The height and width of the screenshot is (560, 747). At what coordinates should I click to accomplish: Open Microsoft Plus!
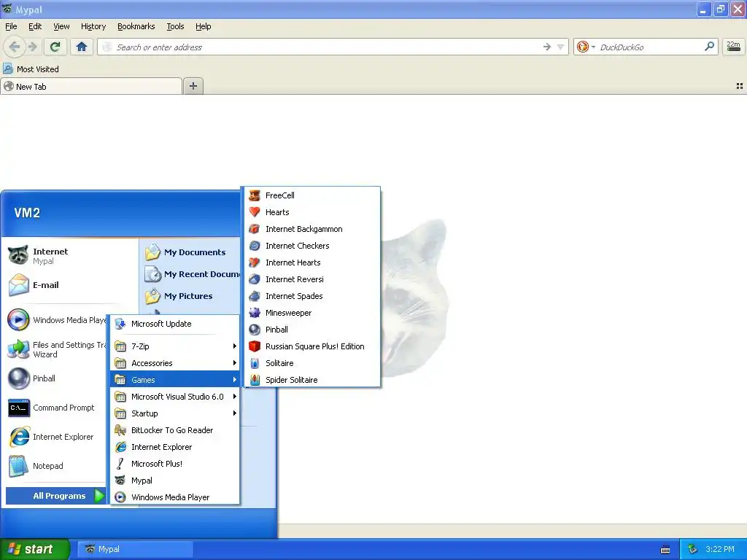(x=175, y=464)
